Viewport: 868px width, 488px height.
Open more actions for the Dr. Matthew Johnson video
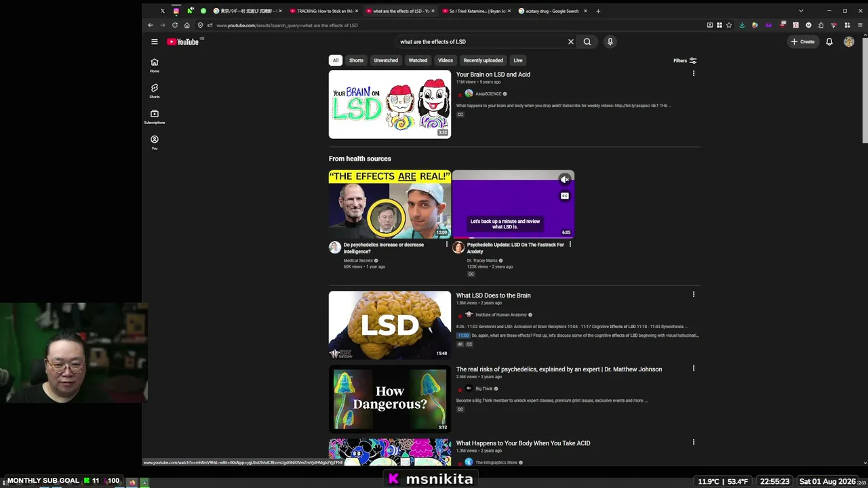[693, 368]
